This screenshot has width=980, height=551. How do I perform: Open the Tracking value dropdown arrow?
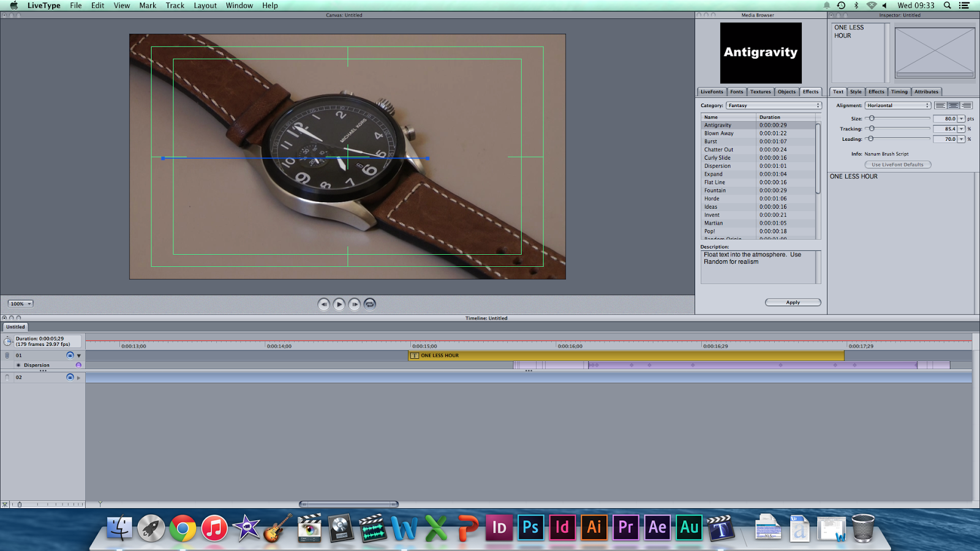962,129
